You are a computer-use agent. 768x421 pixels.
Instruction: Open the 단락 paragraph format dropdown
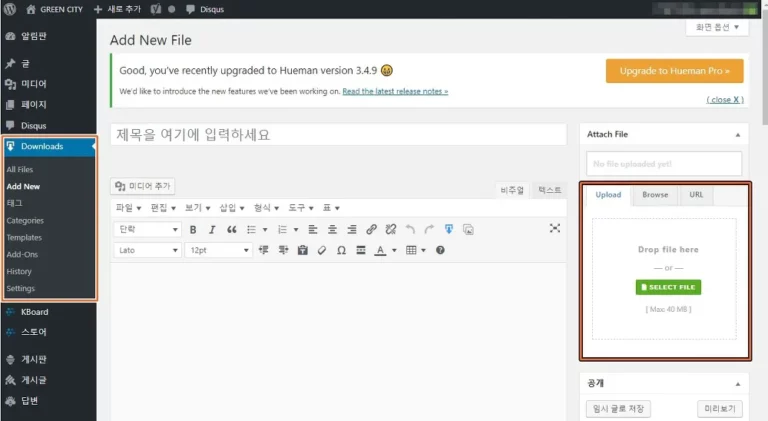coord(148,229)
